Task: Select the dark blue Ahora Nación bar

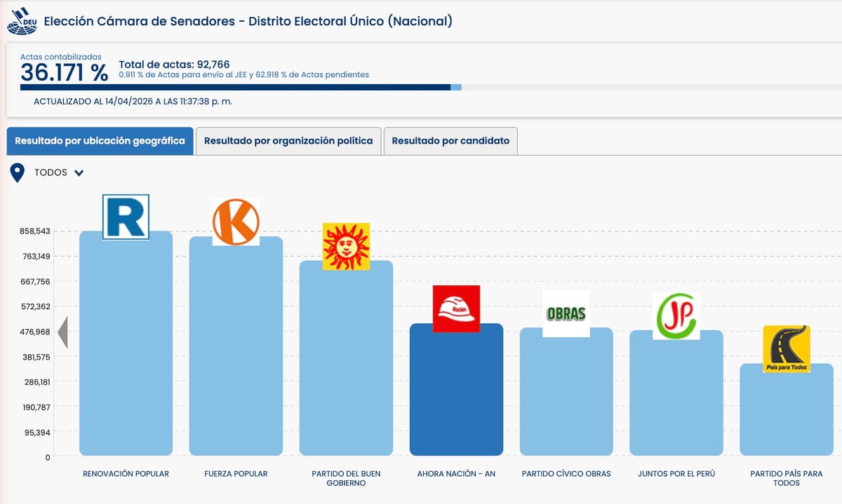Action: click(x=456, y=393)
